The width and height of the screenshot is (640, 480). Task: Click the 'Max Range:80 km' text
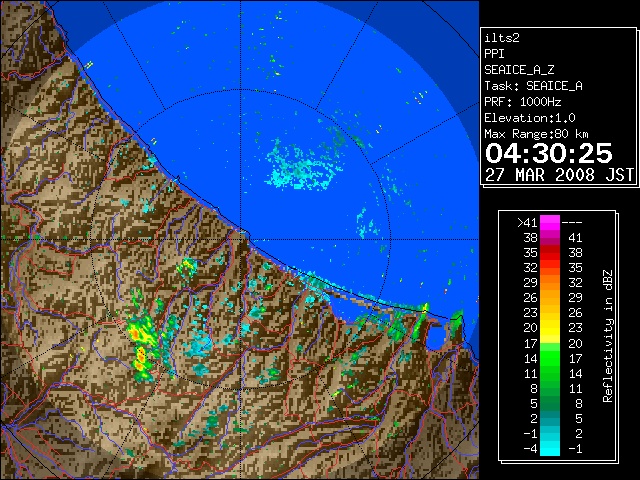click(536, 134)
